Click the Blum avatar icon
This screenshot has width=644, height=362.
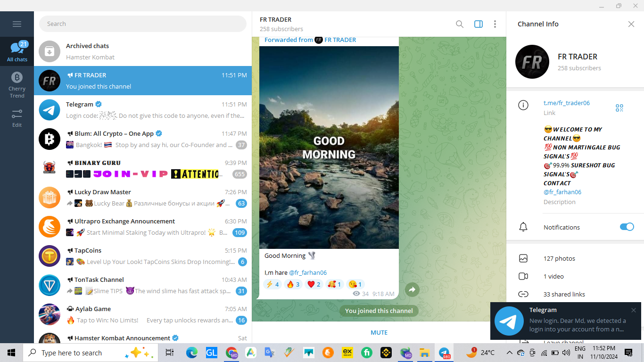50,139
